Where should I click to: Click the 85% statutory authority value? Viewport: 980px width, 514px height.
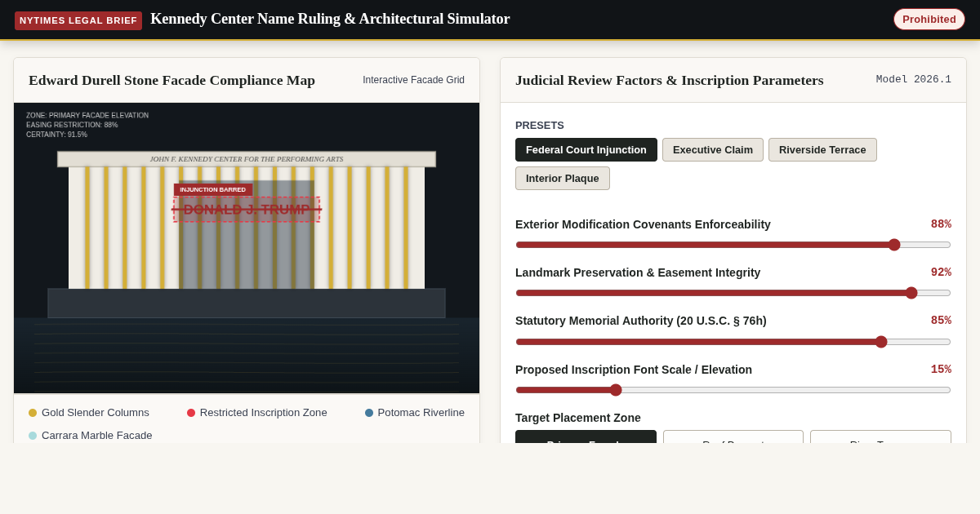tap(941, 321)
